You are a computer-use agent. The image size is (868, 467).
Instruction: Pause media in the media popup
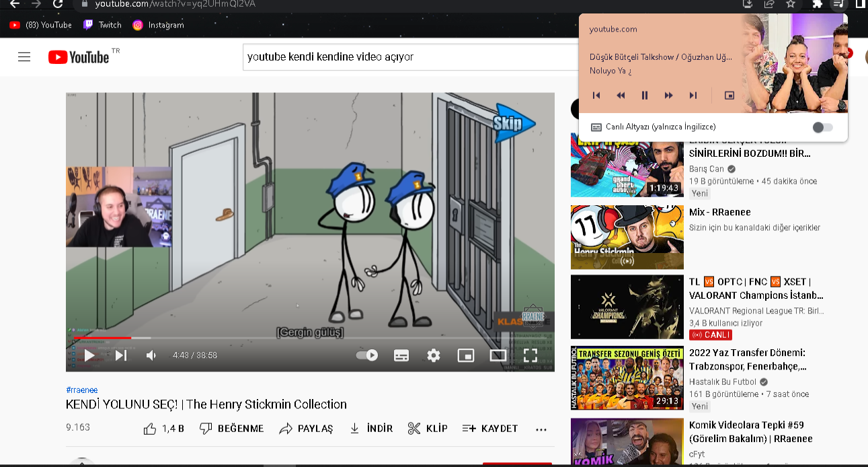(x=645, y=96)
